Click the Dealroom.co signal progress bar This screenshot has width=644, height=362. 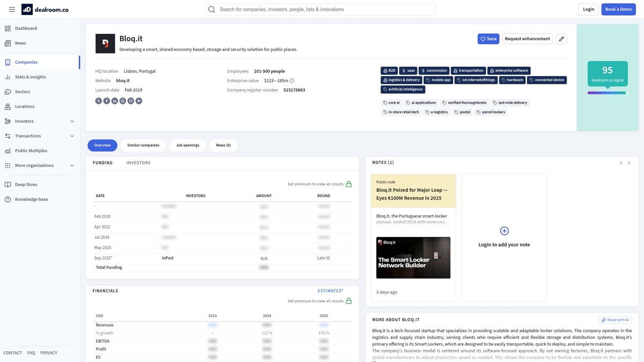click(607, 93)
